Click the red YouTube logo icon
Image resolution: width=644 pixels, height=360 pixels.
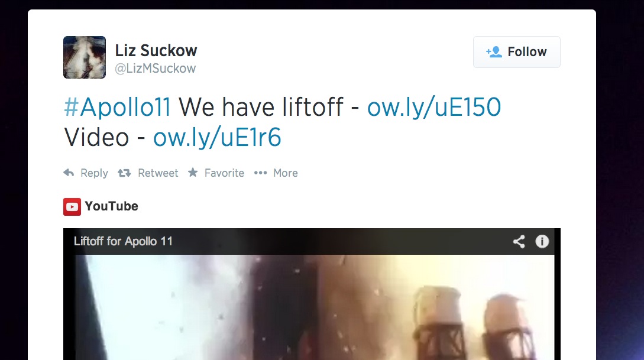(72, 207)
